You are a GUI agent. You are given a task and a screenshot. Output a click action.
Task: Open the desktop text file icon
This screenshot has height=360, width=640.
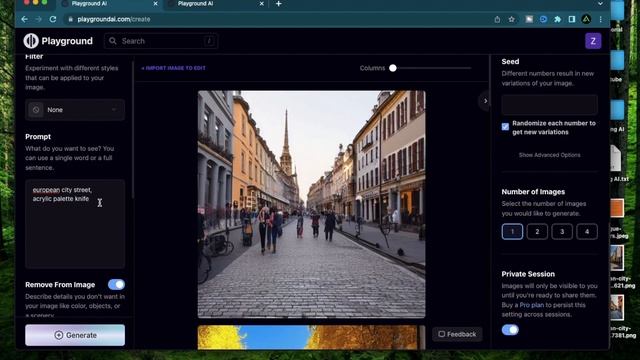click(616, 159)
